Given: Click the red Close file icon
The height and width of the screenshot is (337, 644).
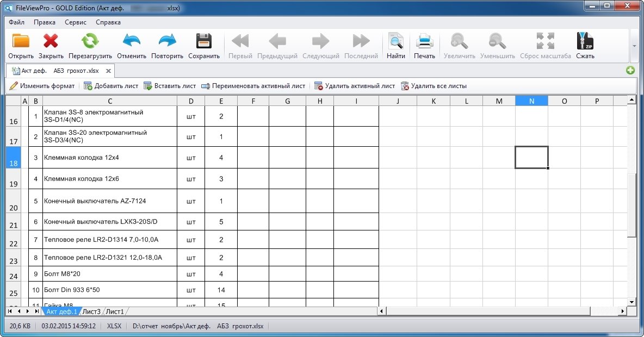Looking at the screenshot, I should coord(51,42).
